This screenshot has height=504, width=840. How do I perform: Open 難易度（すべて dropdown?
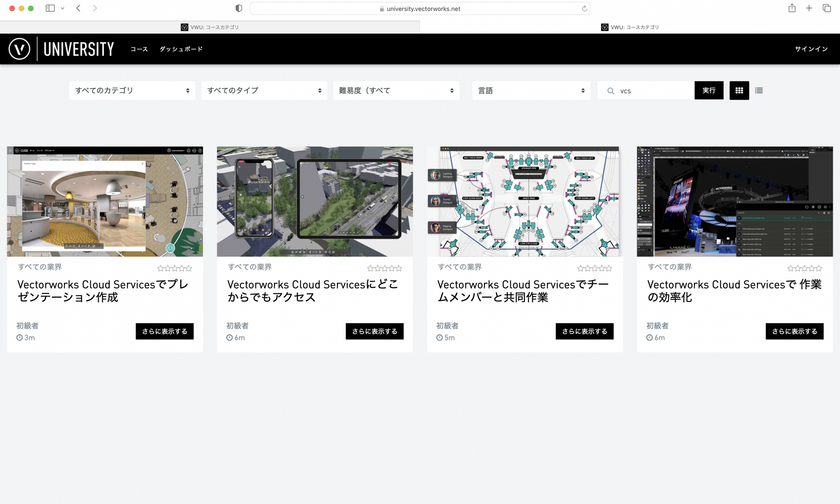396,90
